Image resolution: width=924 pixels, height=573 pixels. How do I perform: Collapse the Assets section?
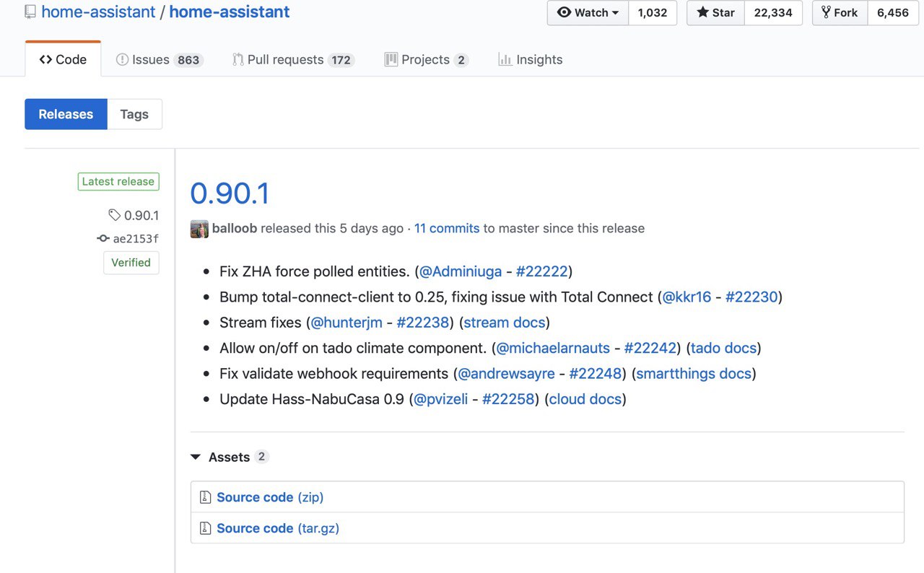tap(230, 457)
